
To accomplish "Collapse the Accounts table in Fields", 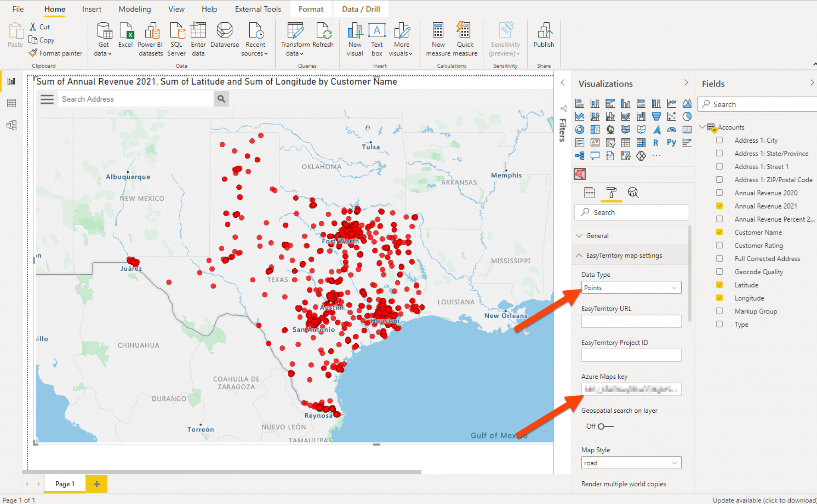I will point(703,127).
